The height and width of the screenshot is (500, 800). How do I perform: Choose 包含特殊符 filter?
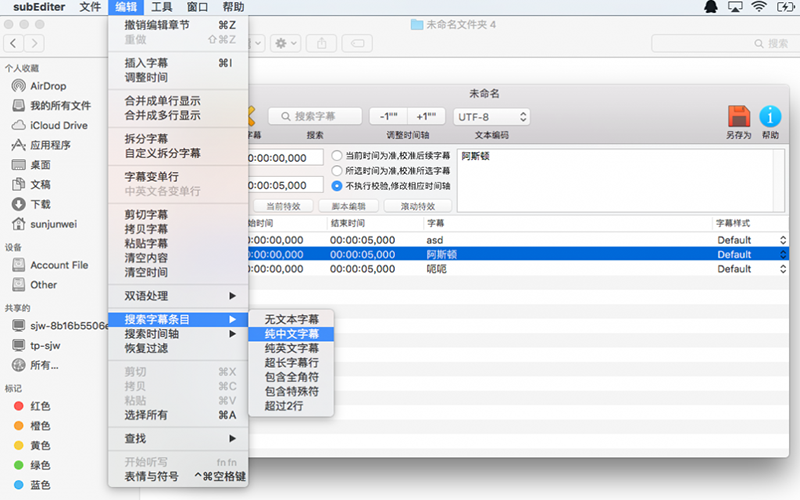(291, 391)
